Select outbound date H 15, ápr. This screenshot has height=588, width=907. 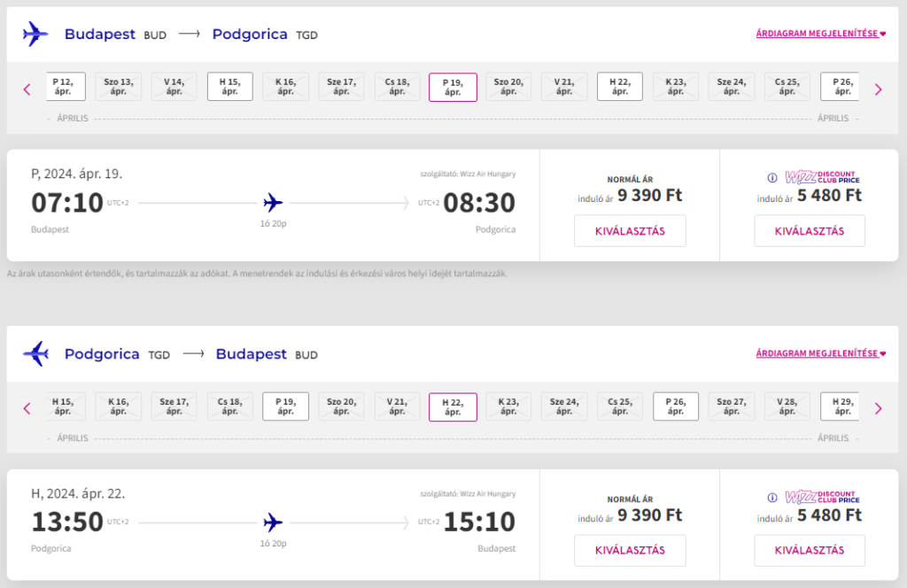pyautogui.click(x=230, y=87)
